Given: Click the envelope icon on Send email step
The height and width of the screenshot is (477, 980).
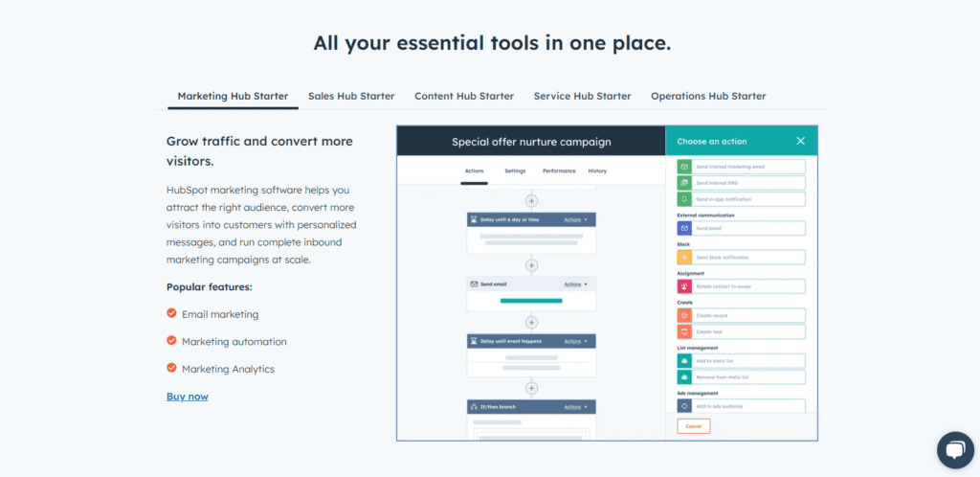Looking at the screenshot, I should tap(475, 284).
